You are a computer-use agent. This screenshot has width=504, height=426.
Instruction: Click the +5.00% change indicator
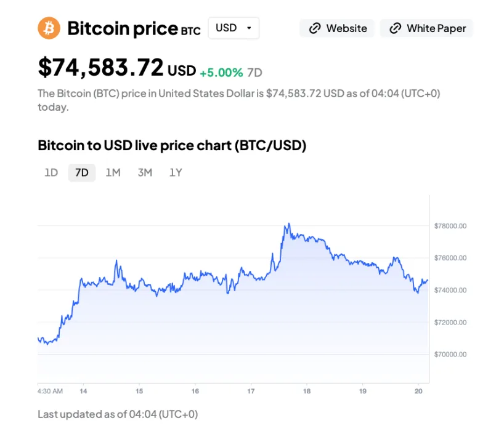221,73
